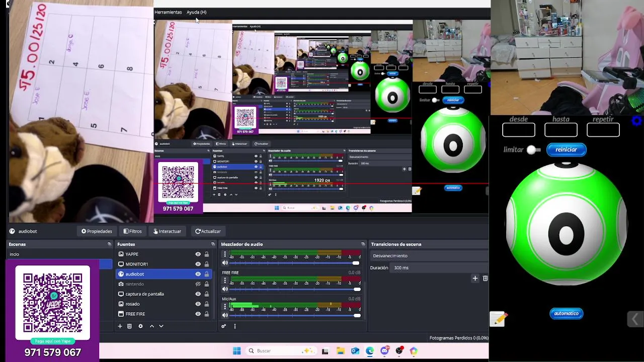The image size is (644, 362).
Task: Open Windows Start menu
Action: pyautogui.click(x=236, y=351)
